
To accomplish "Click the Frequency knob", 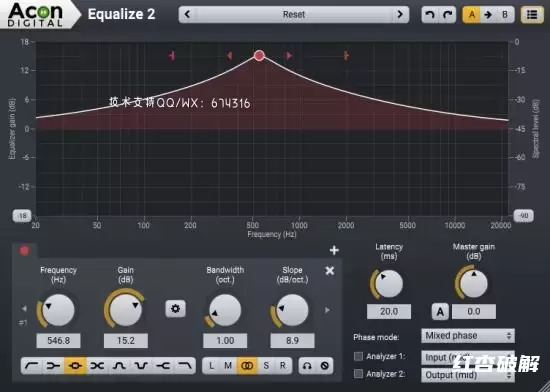I will coord(58,310).
